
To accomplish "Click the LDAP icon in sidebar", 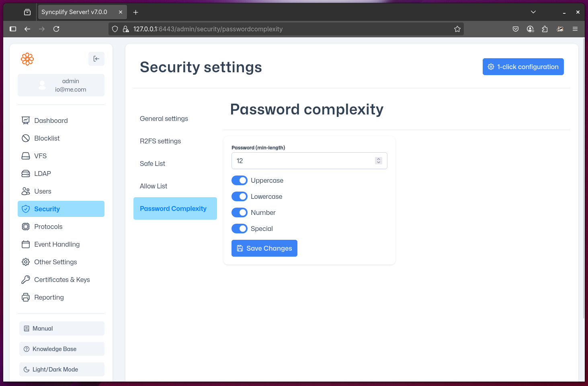I will point(26,173).
